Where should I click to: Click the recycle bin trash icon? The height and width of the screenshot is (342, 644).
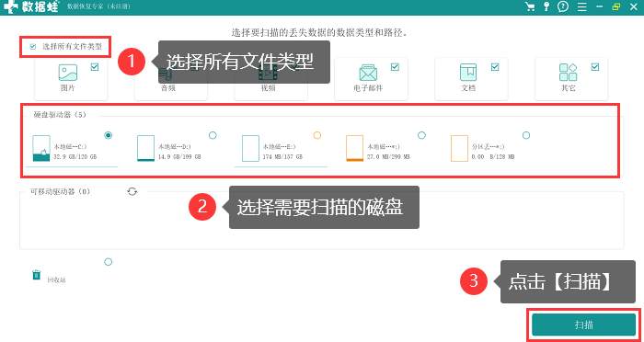click(x=37, y=275)
